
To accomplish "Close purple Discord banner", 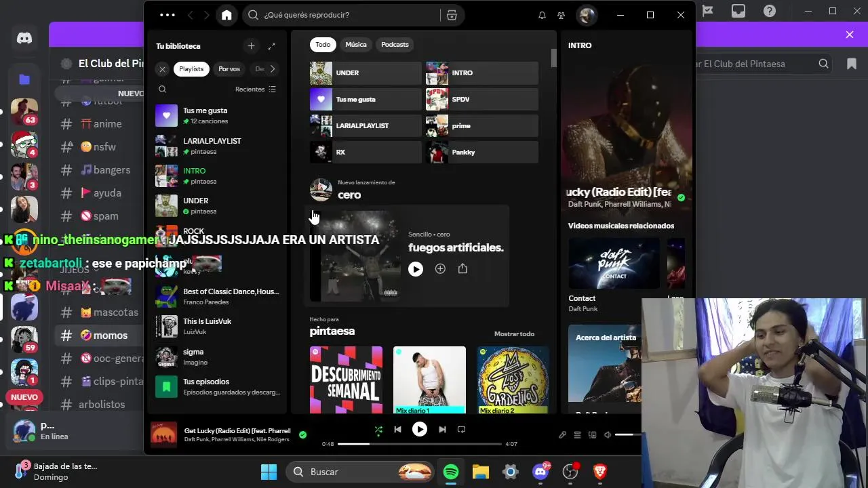I will pyautogui.click(x=850, y=35).
